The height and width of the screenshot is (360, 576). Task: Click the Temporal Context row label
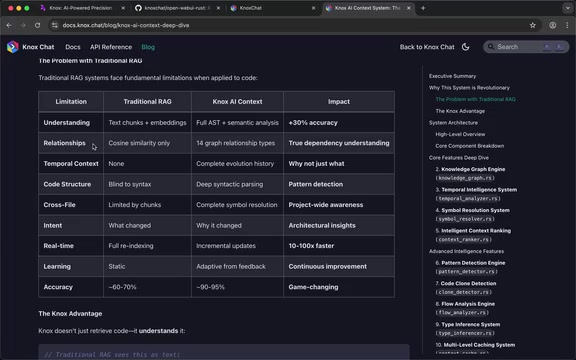point(71,164)
